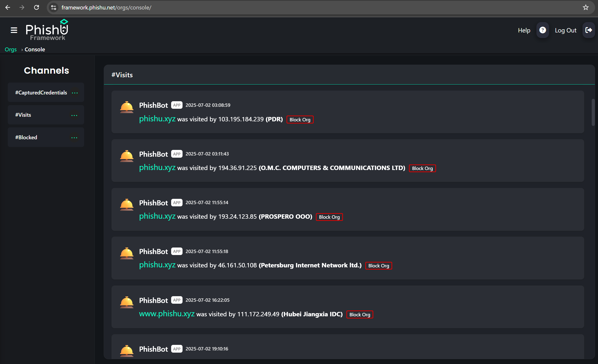The height and width of the screenshot is (364, 598).
Task: Click the Log Out text link
Action: (566, 30)
